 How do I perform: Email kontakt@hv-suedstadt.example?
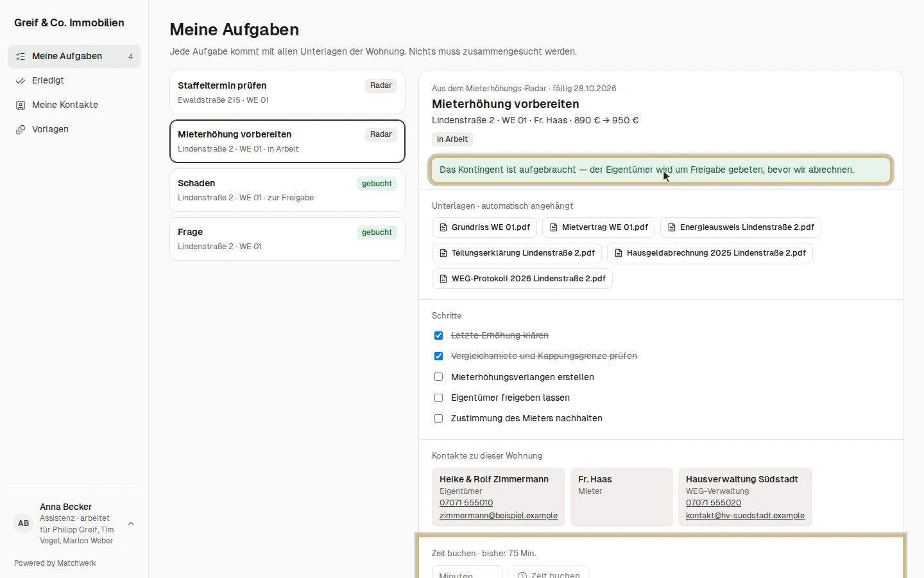click(x=745, y=516)
